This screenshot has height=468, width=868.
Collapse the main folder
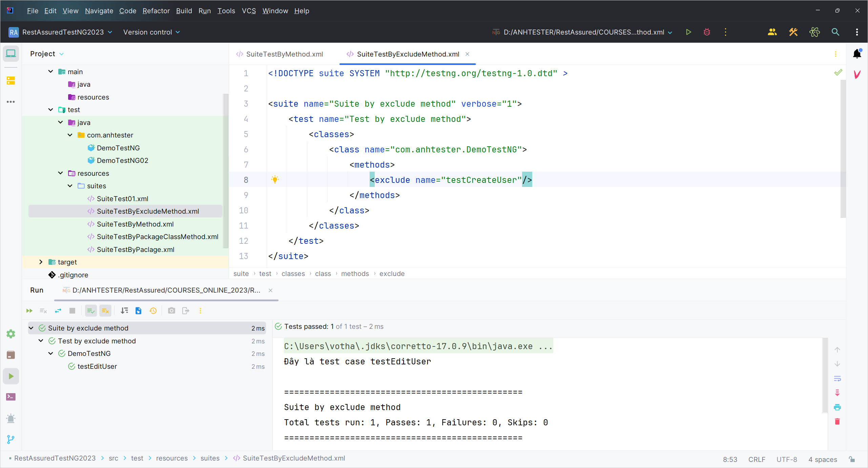pyautogui.click(x=50, y=71)
